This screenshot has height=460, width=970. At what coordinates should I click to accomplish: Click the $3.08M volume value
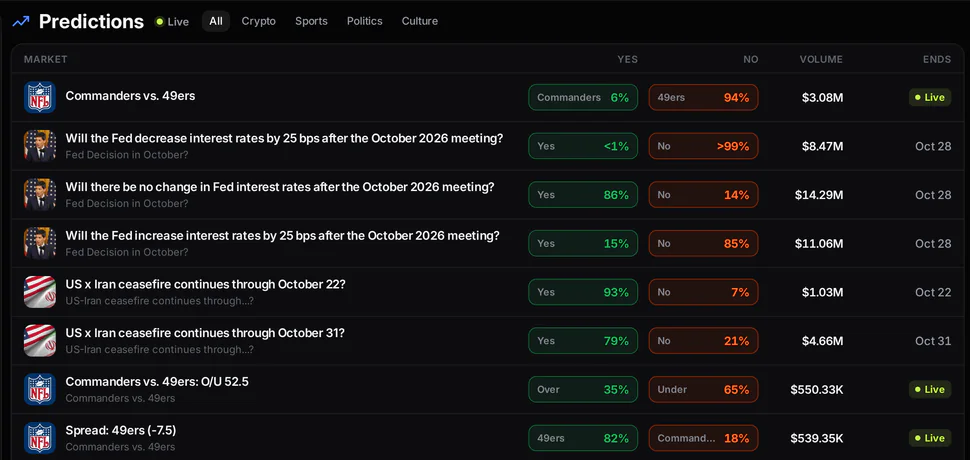822,98
